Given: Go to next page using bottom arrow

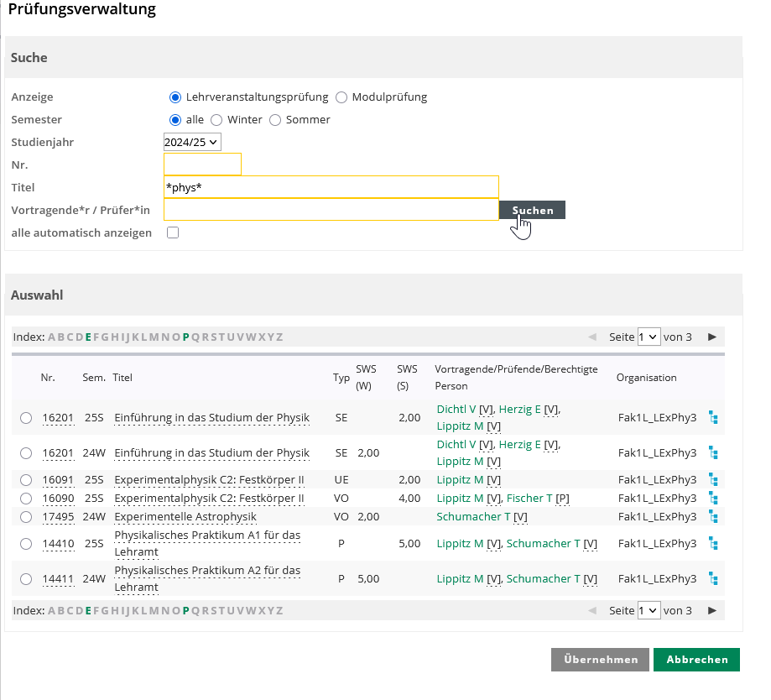Looking at the screenshot, I should click(x=712, y=610).
